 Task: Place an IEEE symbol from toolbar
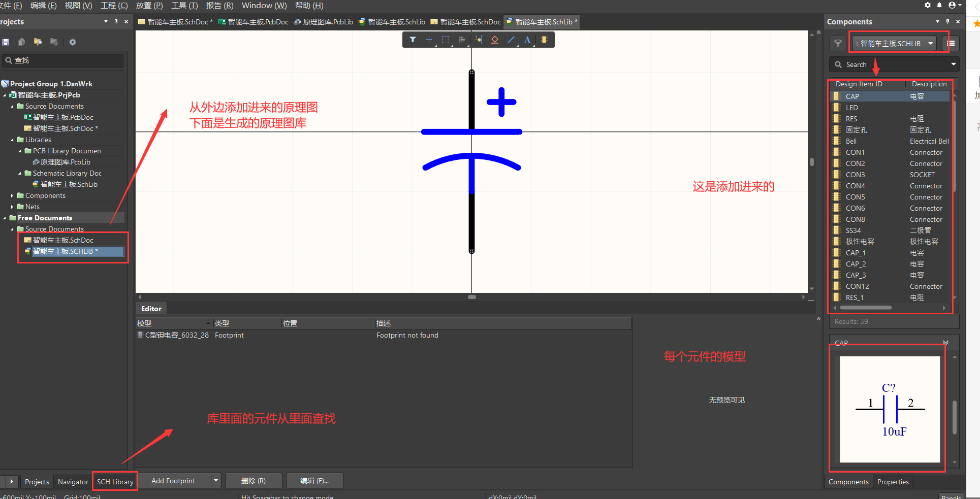[495, 40]
